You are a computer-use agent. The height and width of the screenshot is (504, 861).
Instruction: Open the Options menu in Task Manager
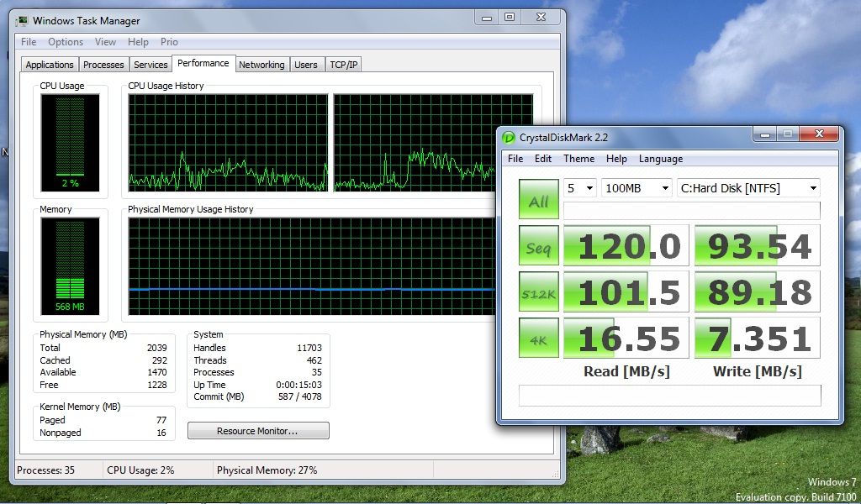[x=66, y=42]
